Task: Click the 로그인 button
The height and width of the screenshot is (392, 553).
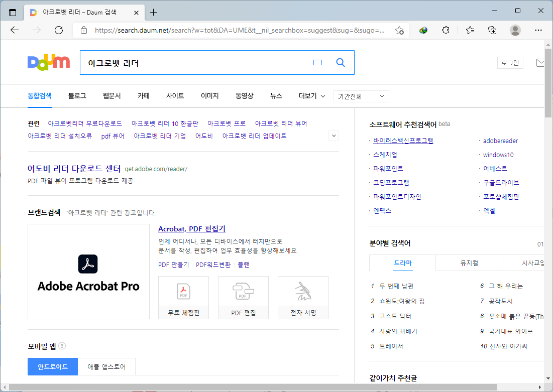Action: coord(510,63)
